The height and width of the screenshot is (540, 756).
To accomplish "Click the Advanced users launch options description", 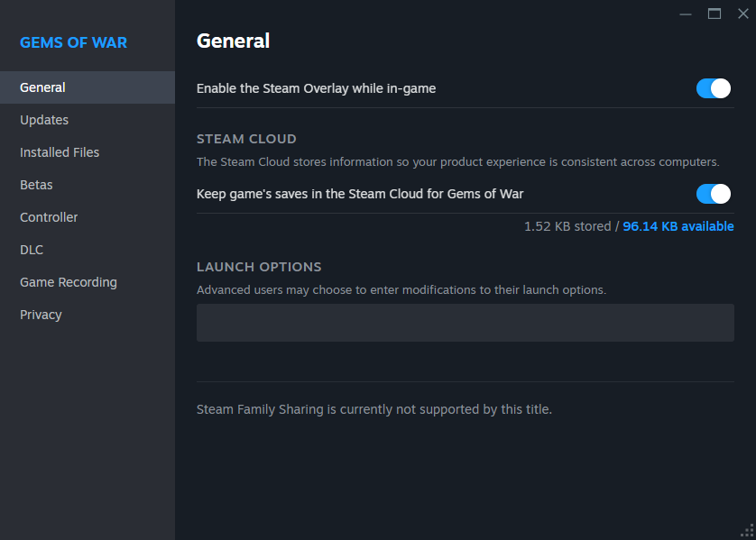I will click(401, 290).
